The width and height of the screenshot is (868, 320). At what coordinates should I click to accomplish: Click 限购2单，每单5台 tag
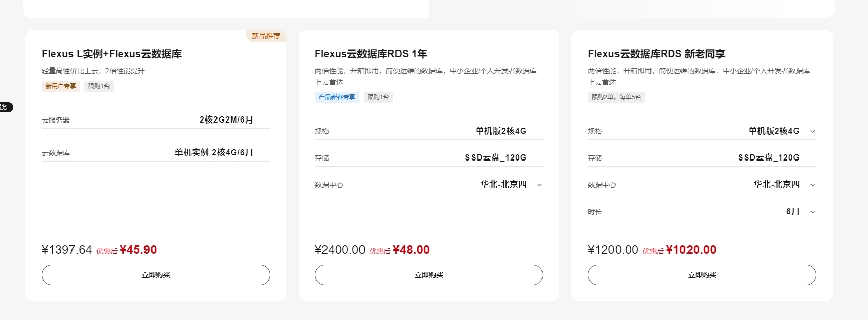pyautogui.click(x=616, y=97)
